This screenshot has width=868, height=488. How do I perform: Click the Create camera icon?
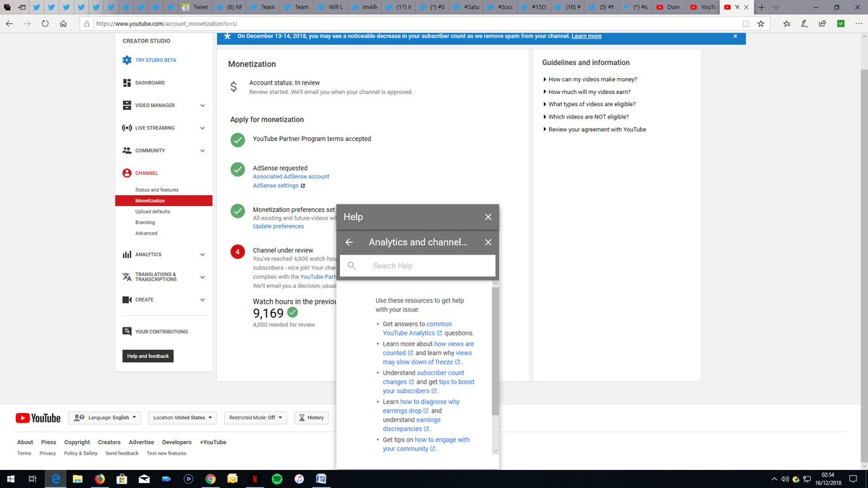[x=127, y=299]
